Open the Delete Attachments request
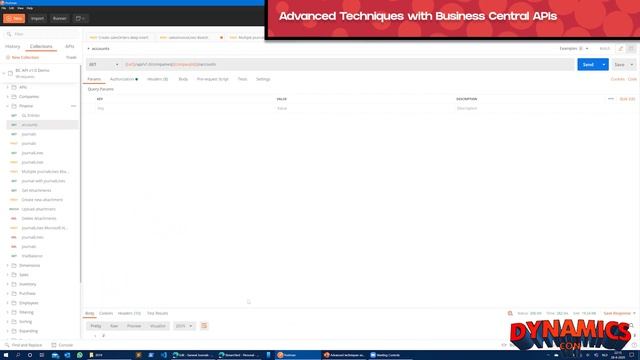The width and height of the screenshot is (640, 360). pyautogui.click(x=39, y=219)
